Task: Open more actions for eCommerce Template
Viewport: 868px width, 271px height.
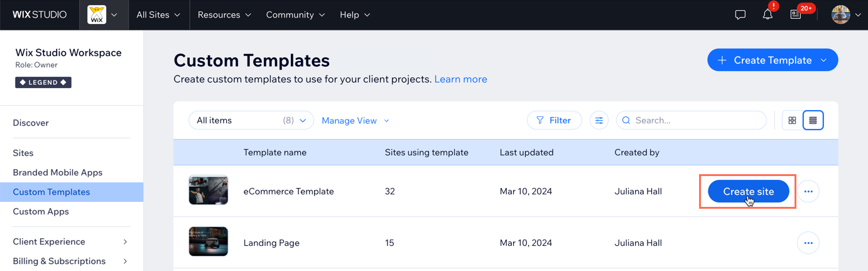Action: pos(808,191)
